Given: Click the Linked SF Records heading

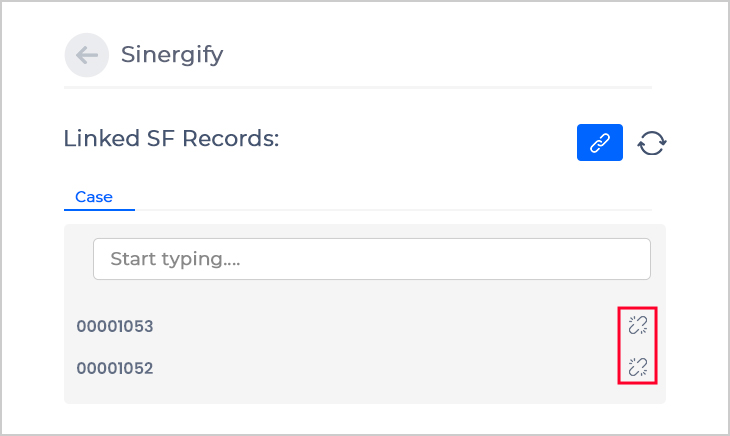Looking at the screenshot, I should coord(171,139).
